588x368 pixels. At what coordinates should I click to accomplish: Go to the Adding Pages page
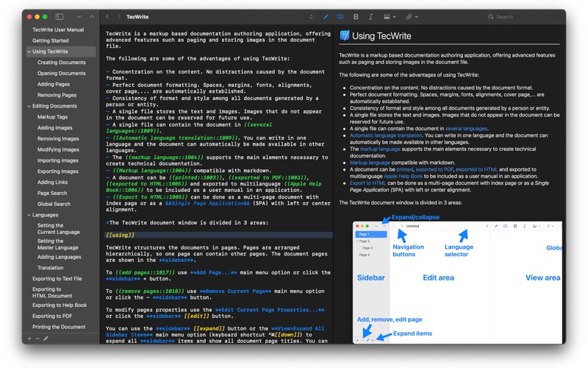tap(54, 84)
